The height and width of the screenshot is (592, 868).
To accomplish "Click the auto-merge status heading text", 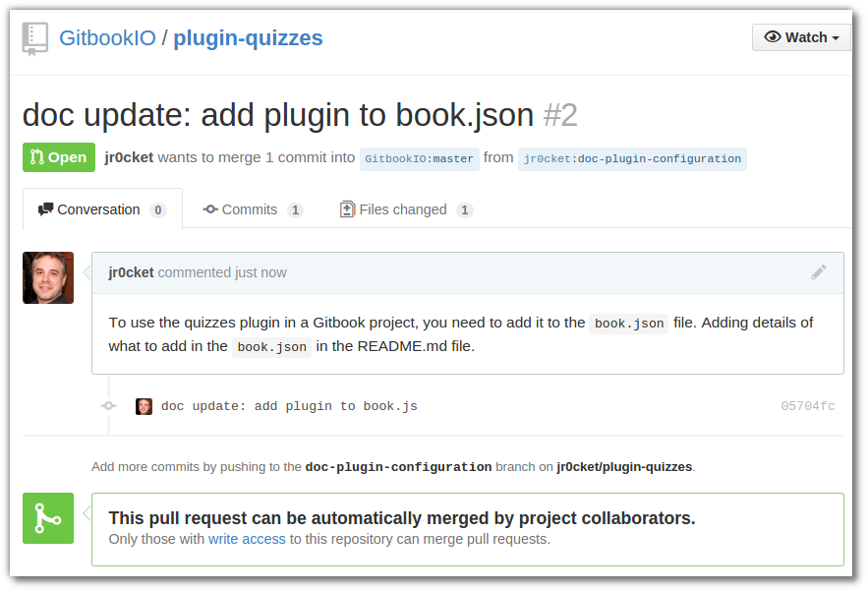I will coord(402,518).
